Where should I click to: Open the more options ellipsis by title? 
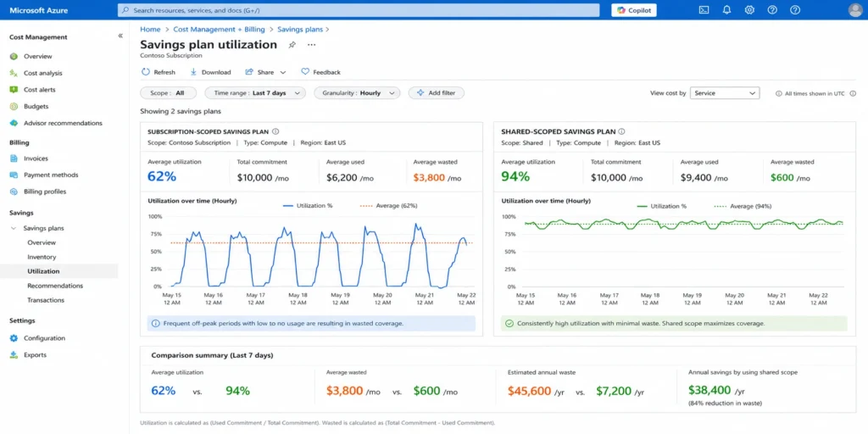(x=312, y=45)
